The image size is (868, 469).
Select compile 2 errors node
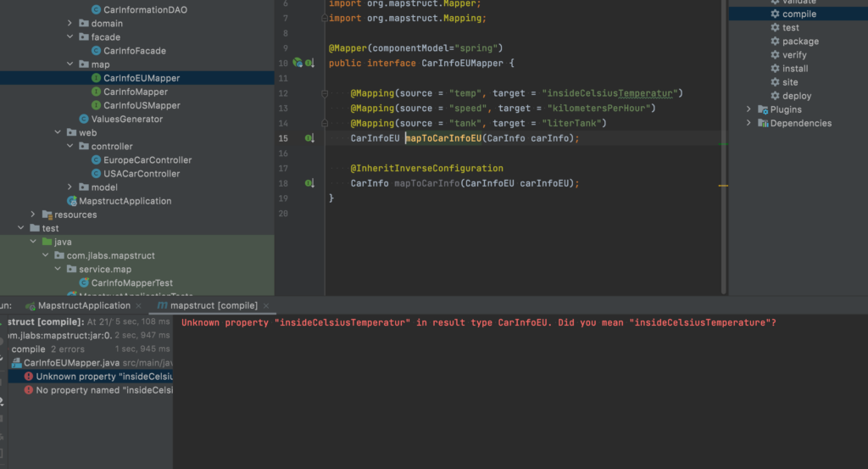point(89,349)
